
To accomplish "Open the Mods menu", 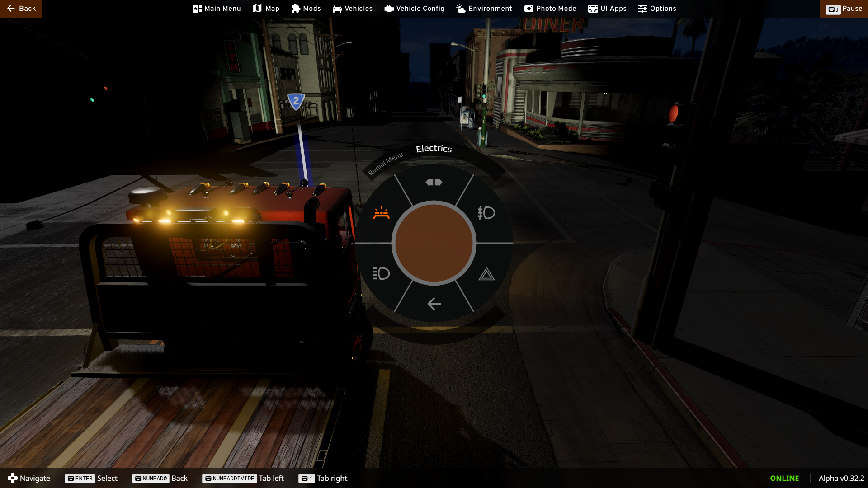I will coord(306,9).
